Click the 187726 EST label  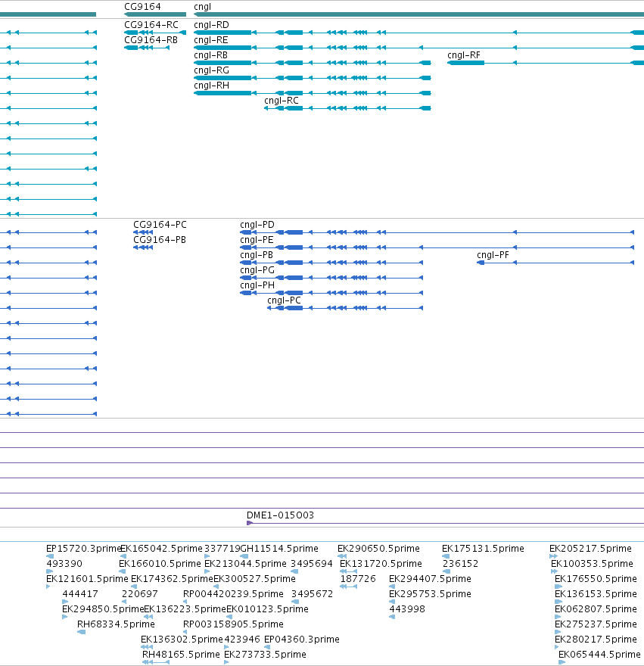[358, 578]
